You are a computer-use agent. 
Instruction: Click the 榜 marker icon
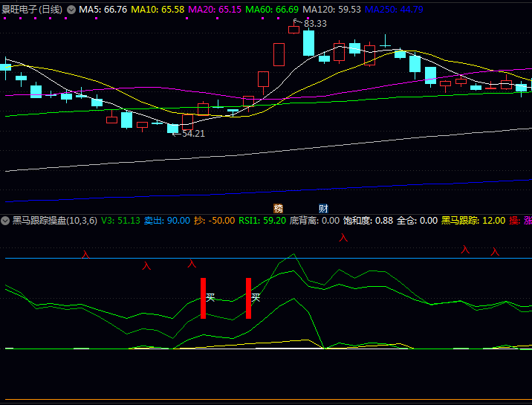[x=279, y=208]
